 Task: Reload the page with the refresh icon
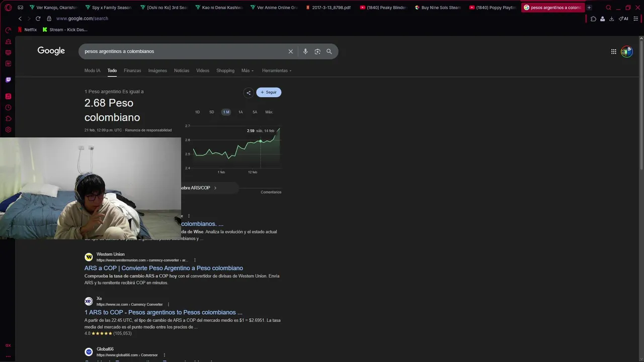pos(38,19)
